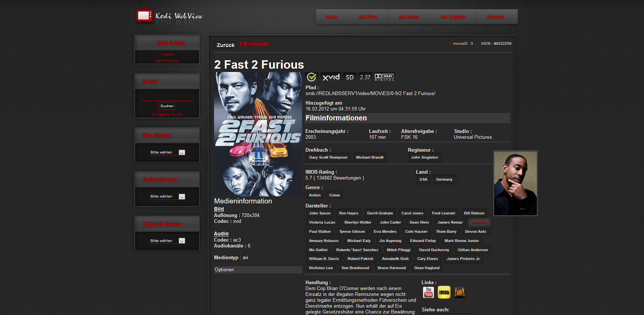644x315 pixels.
Task: Select writer Michael Brandt
Action: pyautogui.click(x=370, y=157)
